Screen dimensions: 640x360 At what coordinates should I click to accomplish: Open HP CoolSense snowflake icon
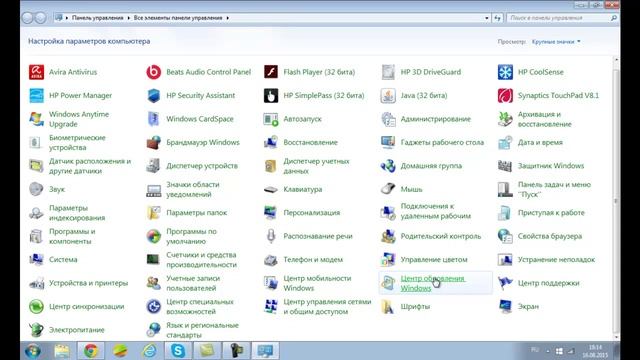coord(505,72)
